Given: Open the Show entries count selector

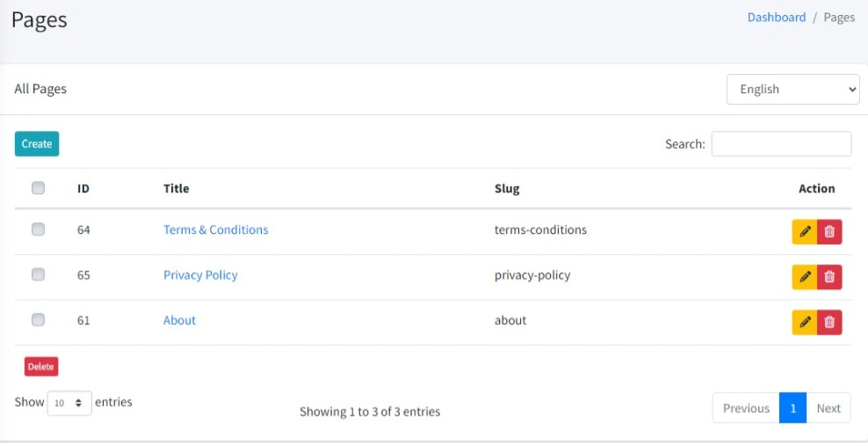Looking at the screenshot, I should click(x=69, y=403).
